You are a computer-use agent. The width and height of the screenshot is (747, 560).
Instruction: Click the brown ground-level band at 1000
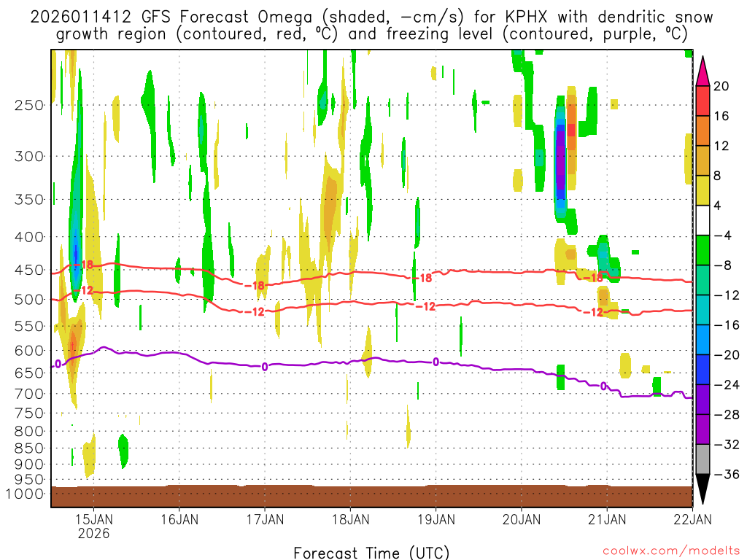point(371,496)
